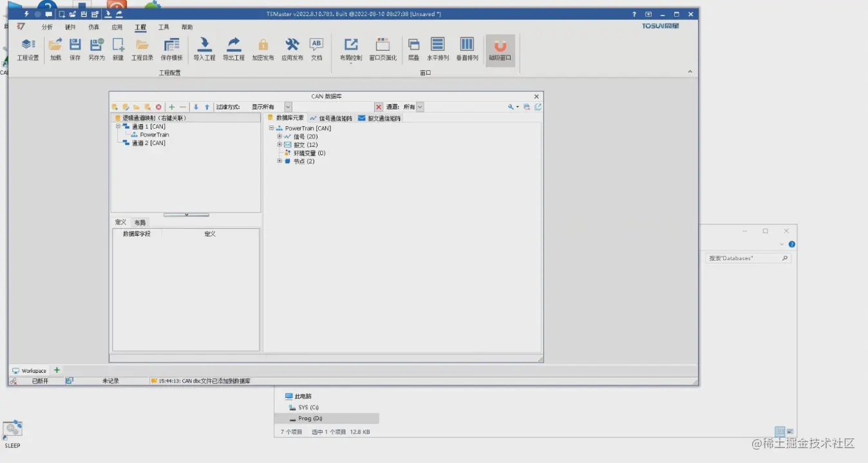Select 定义 tab in lower panel
The height and width of the screenshot is (463, 868).
point(120,222)
